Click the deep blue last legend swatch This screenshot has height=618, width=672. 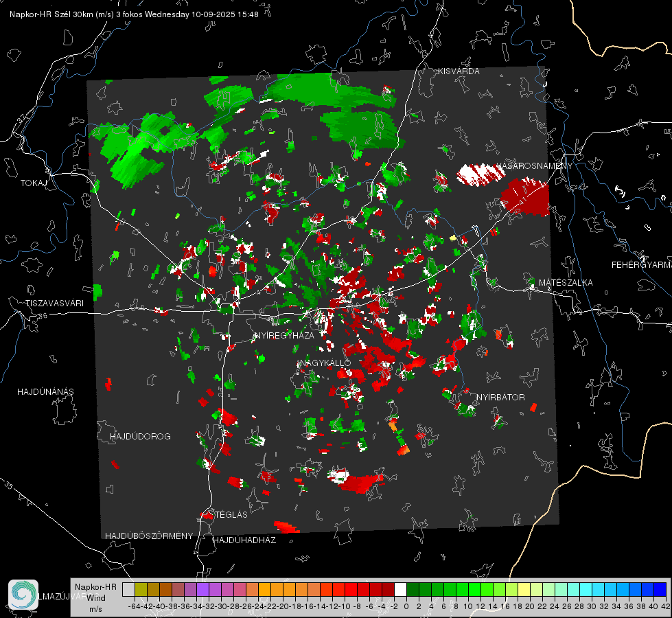[x=660, y=589]
